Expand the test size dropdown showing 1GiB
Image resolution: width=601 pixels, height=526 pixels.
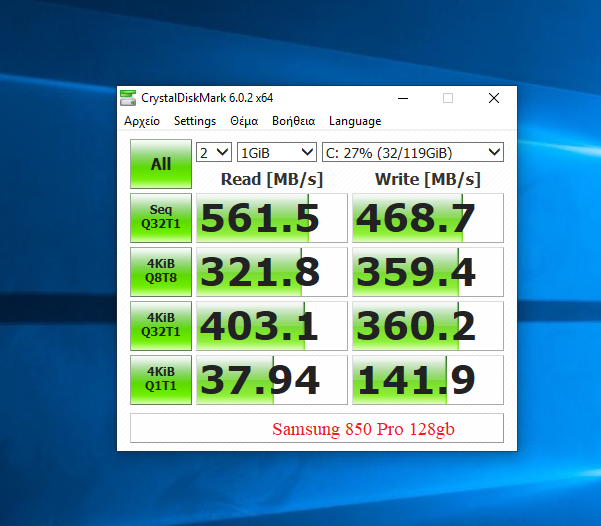277,152
